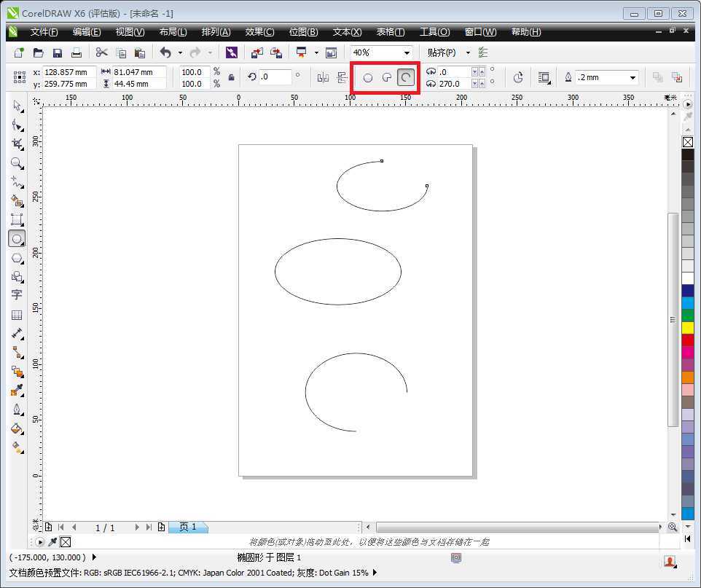Select the Table tool
701x588 pixels.
pos(17,314)
